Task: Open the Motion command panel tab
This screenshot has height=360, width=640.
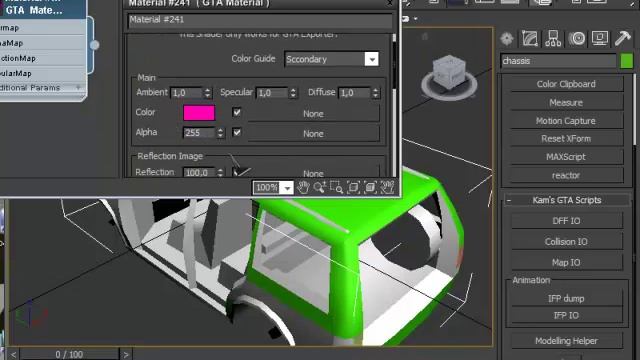Action: (x=576, y=39)
